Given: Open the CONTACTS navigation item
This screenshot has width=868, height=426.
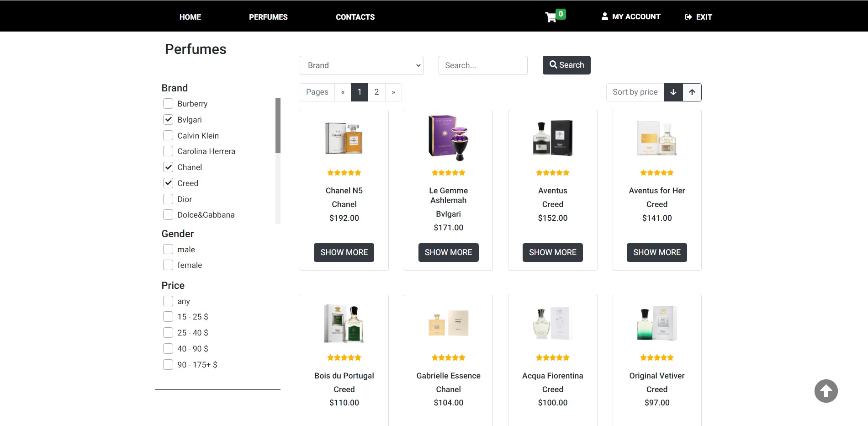Looking at the screenshot, I should 355,17.
